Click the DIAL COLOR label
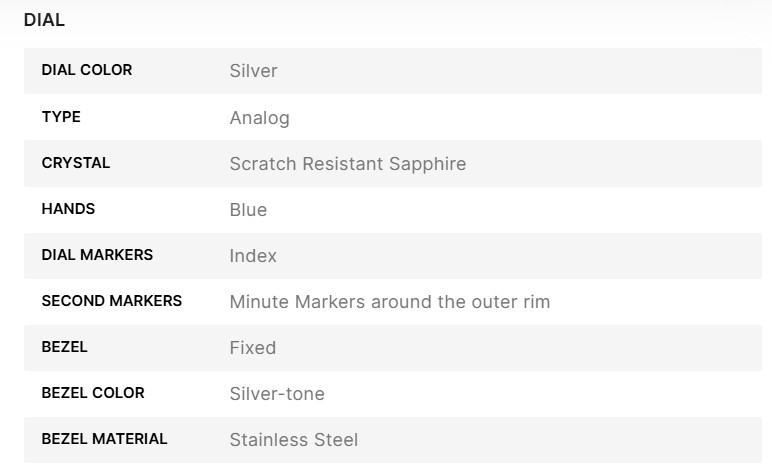The width and height of the screenshot is (772, 469). 86,70
